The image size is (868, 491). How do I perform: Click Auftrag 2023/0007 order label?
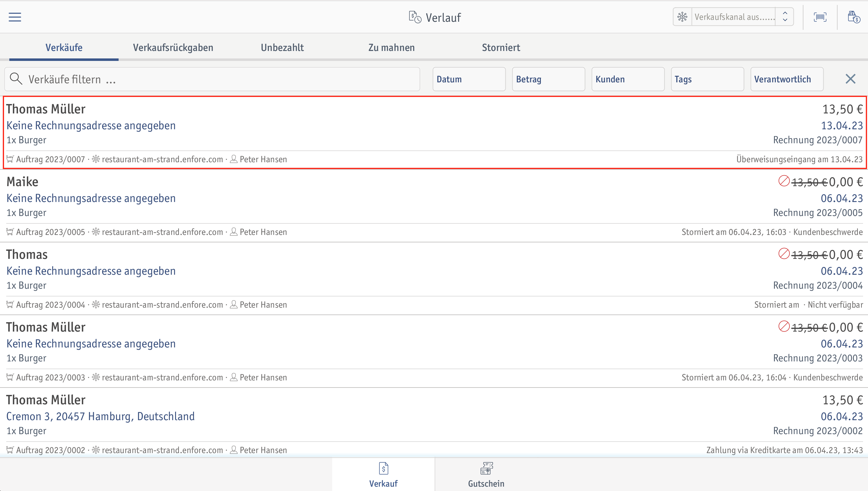point(51,159)
